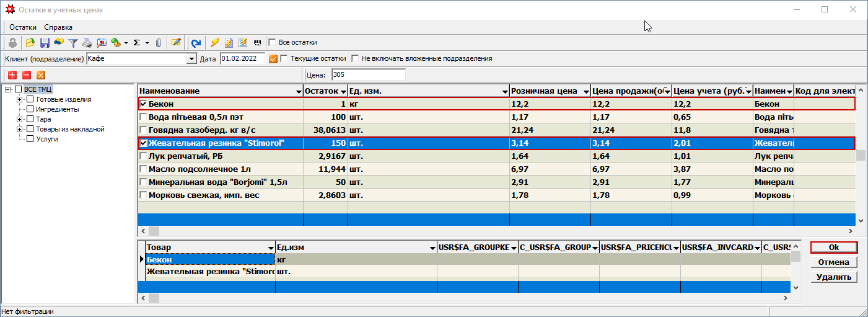Click the binoculars search icon

(x=59, y=43)
